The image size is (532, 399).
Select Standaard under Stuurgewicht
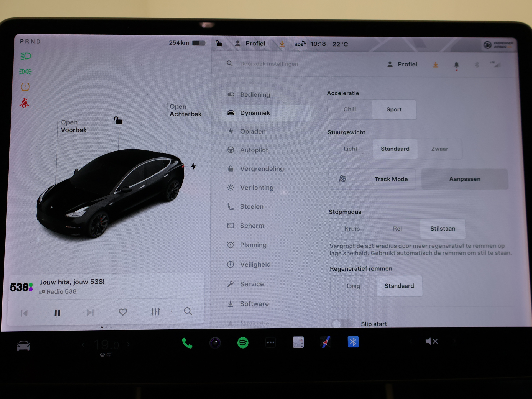(x=395, y=149)
